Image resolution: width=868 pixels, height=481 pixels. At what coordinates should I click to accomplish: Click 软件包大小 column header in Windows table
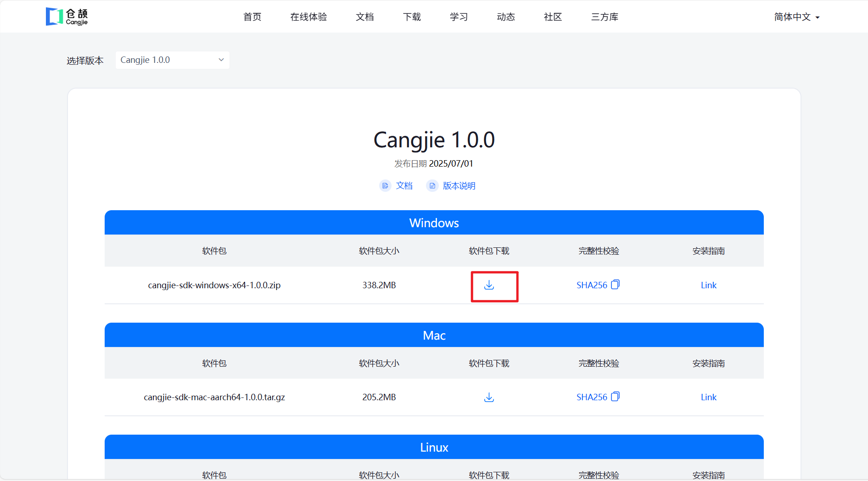coord(379,251)
